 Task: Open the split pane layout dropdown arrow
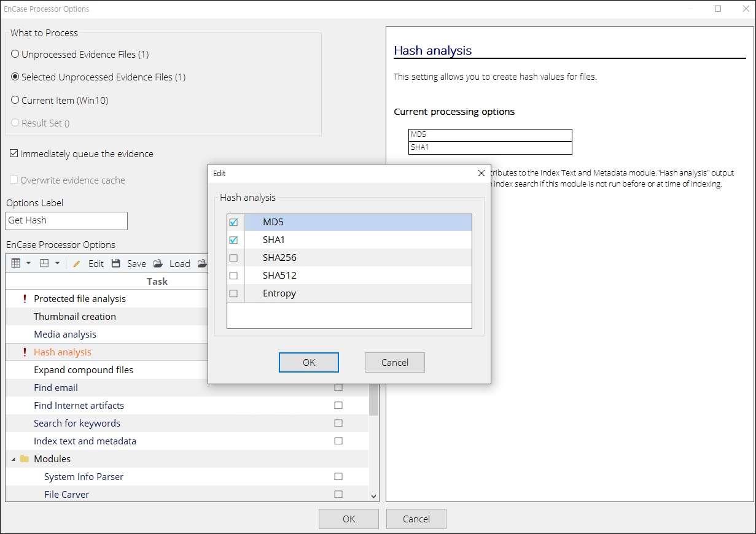(57, 263)
